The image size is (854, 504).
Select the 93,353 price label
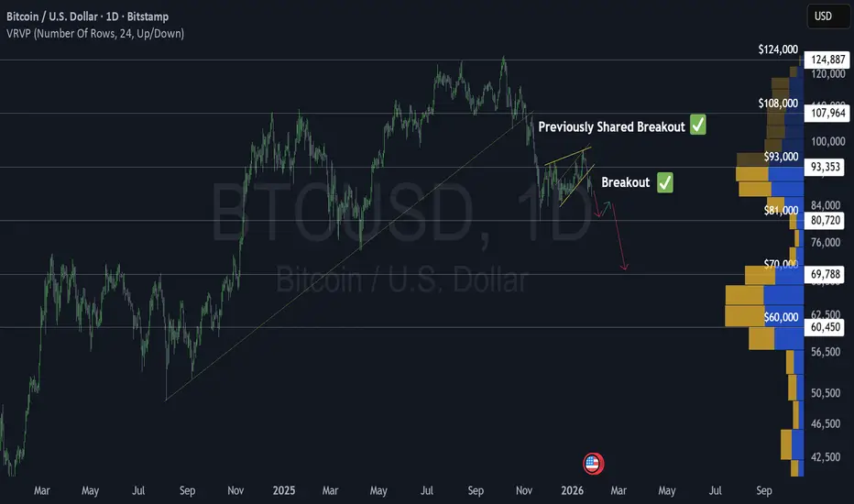pyautogui.click(x=825, y=167)
